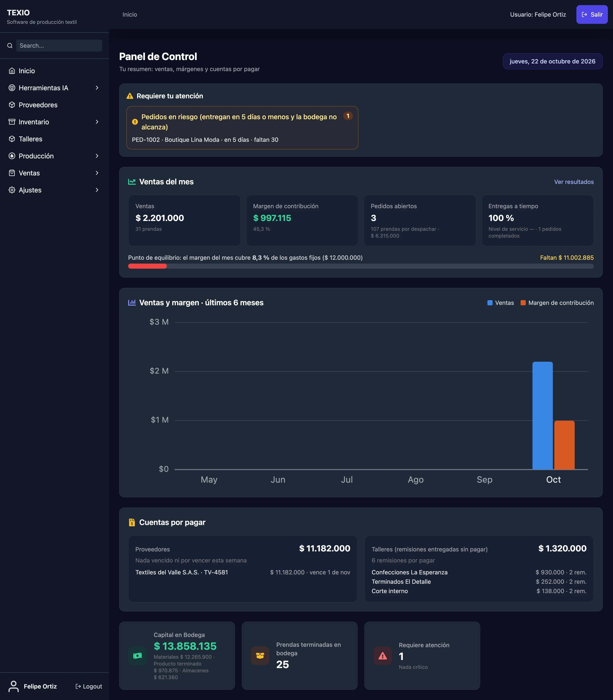
Task: Click the search magnifier icon in sidebar
Action: pos(10,46)
